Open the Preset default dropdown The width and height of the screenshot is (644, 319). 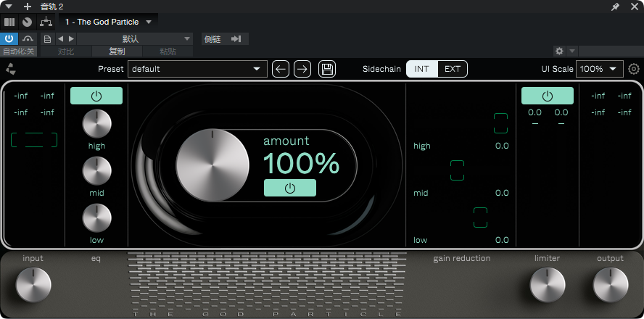pos(197,69)
